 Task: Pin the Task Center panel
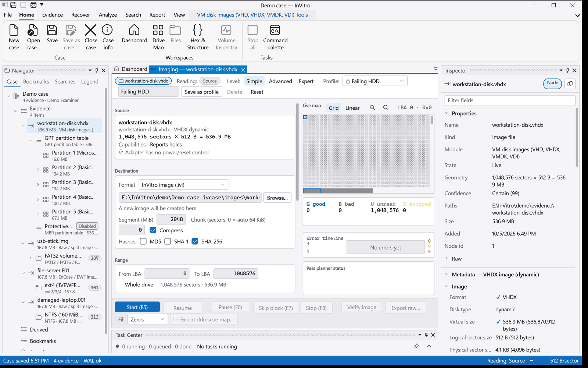tap(426, 335)
